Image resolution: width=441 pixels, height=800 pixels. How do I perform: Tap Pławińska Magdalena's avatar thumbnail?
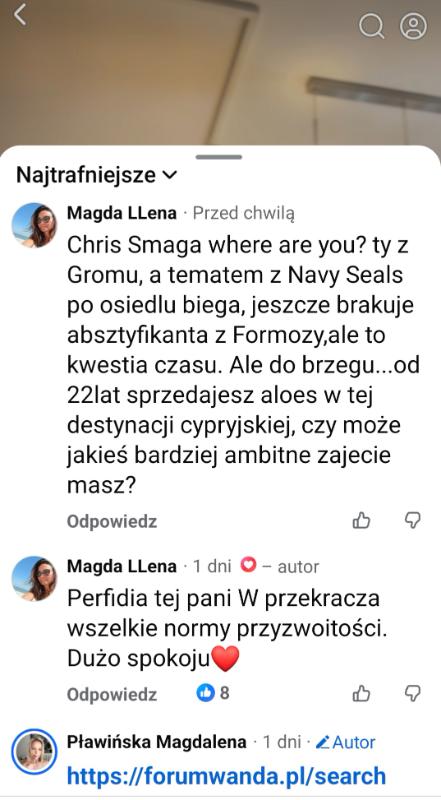click(34, 752)
